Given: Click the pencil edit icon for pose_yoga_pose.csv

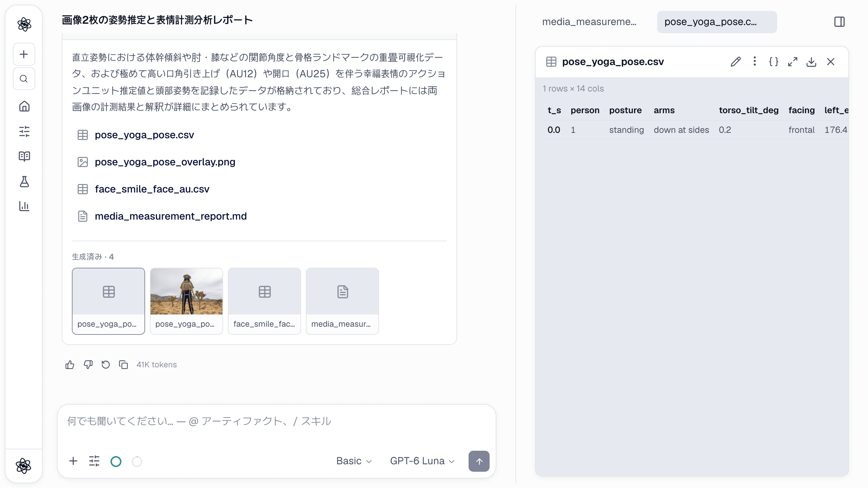Looking at the screenshot, I should point(735,62).
